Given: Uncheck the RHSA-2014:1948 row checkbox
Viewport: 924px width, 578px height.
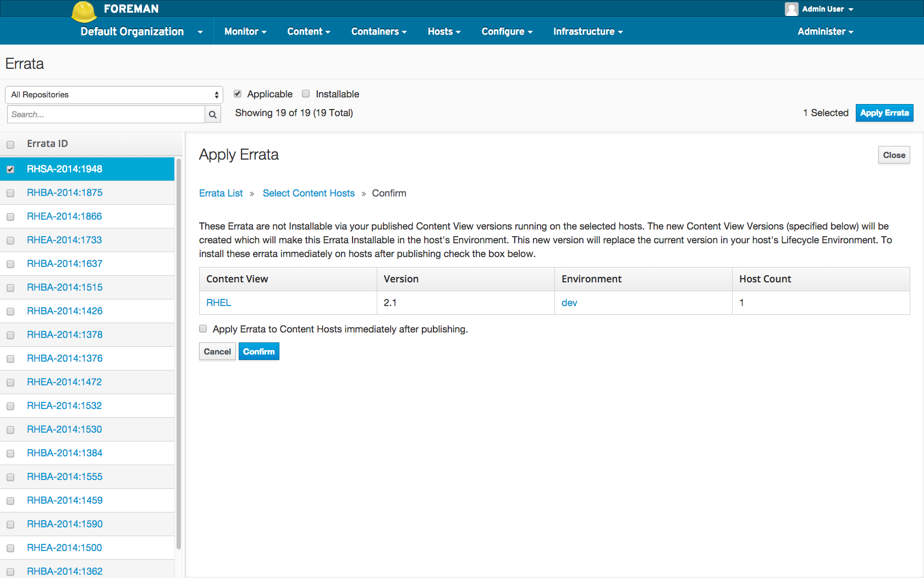Looking at the screenshot, I should coord(10,170).
